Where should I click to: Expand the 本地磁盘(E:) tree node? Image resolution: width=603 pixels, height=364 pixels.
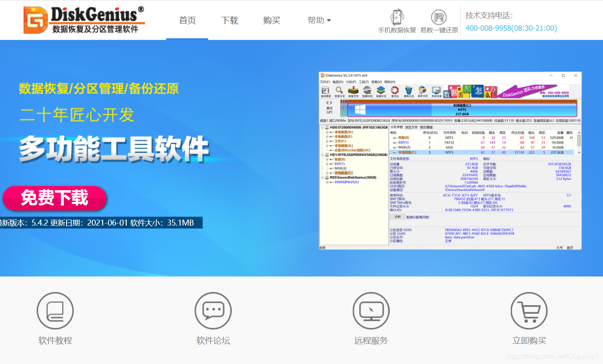[x=327, y=137]
